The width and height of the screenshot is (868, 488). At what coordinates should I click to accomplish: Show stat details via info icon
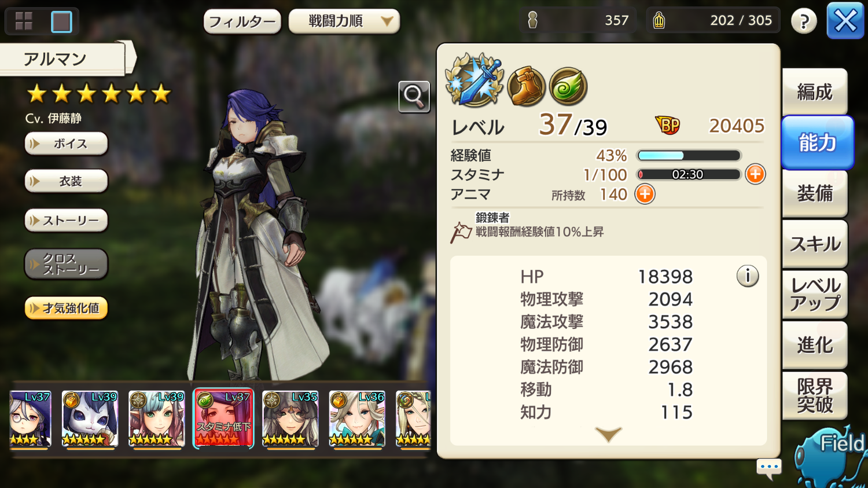click(747, 276)
